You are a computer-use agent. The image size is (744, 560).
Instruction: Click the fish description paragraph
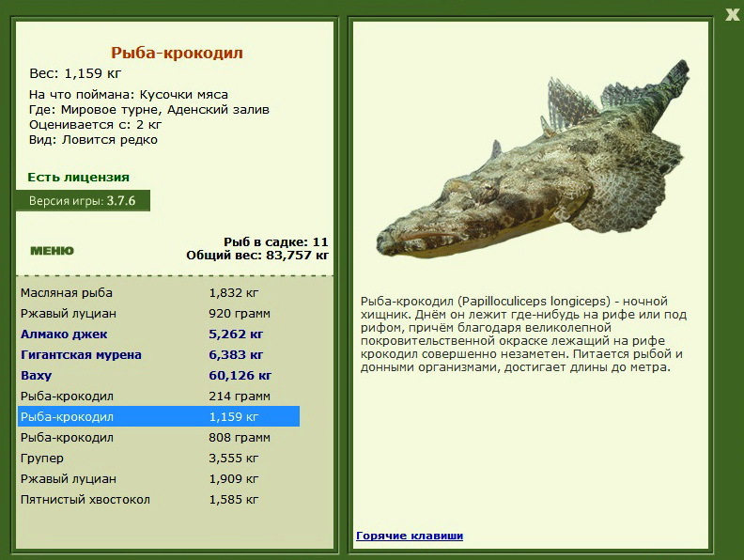point(523,334)
